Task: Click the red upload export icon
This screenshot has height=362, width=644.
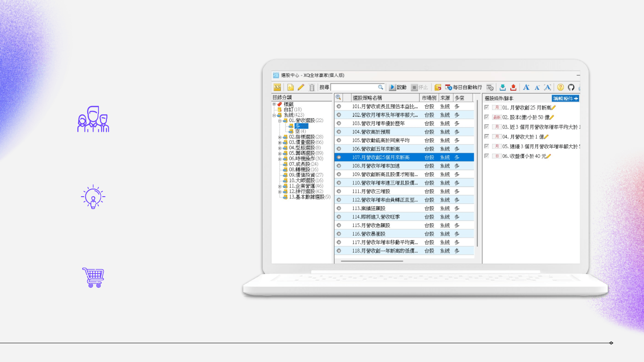Action: pyautogui.click(x=513, y=87)
